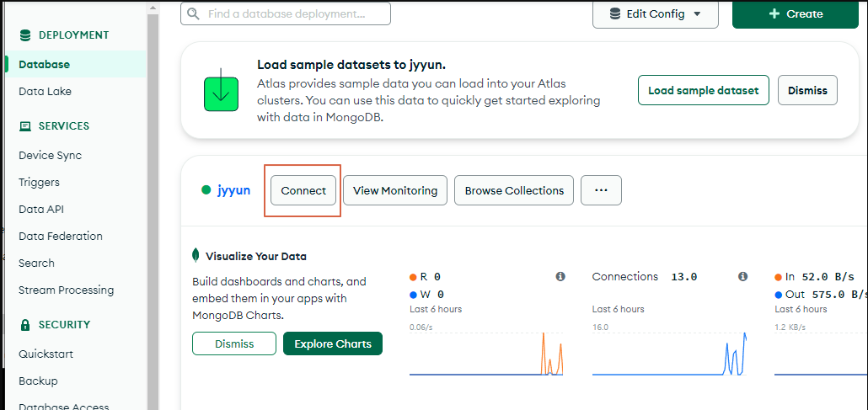Click the green leaf Visualize Your Data icon

[x=196, y=256]
